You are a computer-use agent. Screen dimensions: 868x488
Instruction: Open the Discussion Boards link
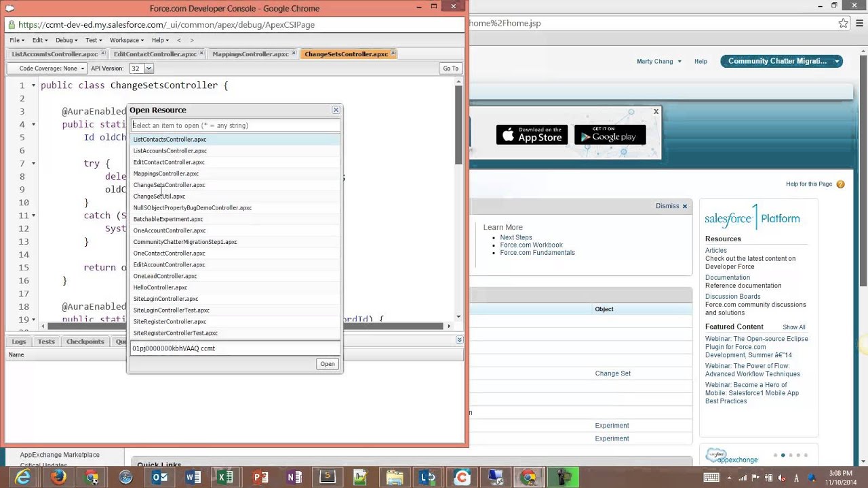(732, 296)
